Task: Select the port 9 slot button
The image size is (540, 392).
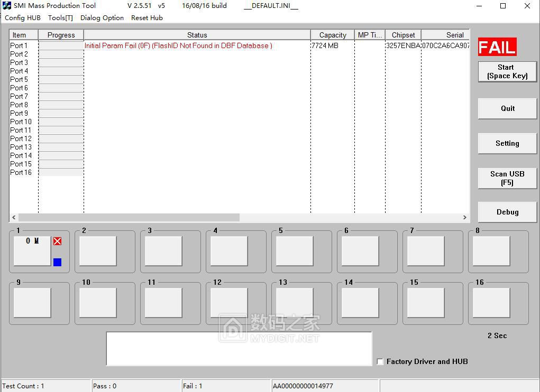Action: [x=32, y=303]
